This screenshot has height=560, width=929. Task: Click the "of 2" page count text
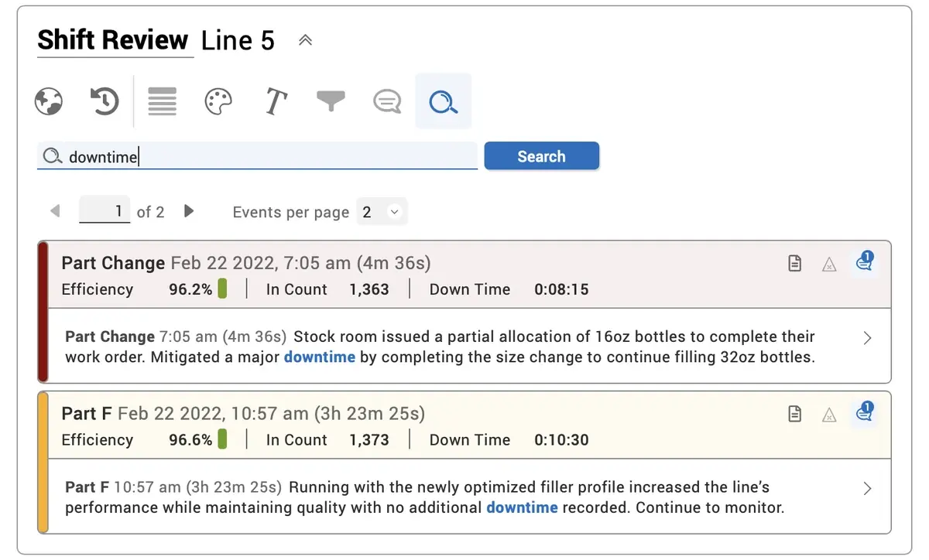tap(151, 212)
